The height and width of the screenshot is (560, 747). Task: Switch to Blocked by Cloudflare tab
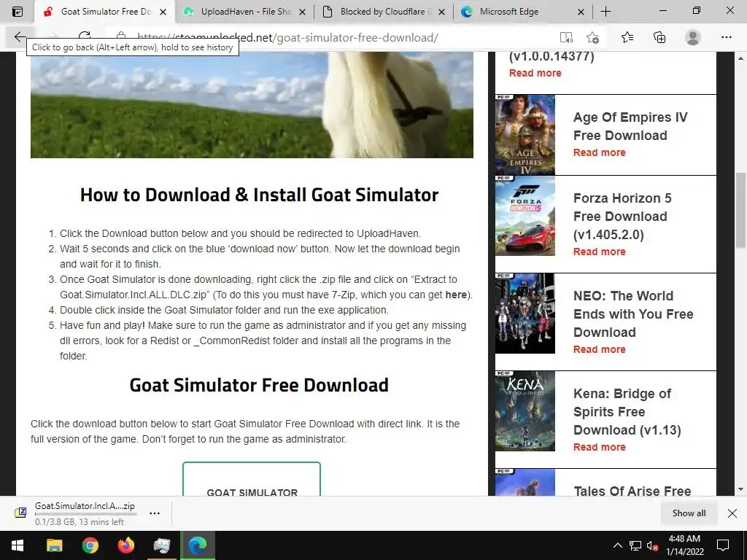point(384,12)
